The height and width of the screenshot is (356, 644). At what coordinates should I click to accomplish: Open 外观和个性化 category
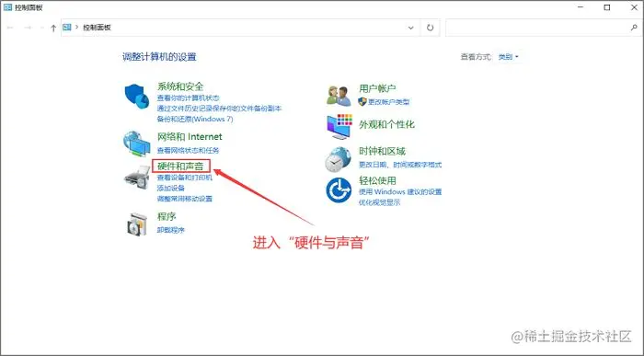coord(386,124)
